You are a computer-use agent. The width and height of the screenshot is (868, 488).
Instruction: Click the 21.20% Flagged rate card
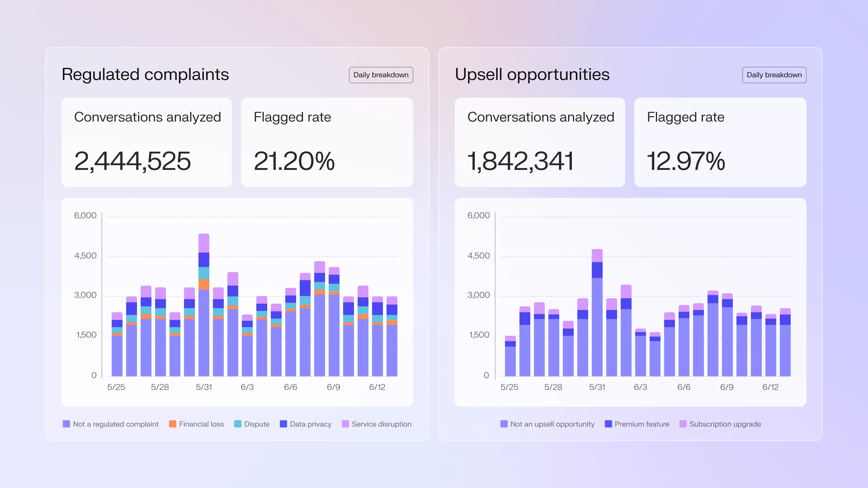click(326, 142)
